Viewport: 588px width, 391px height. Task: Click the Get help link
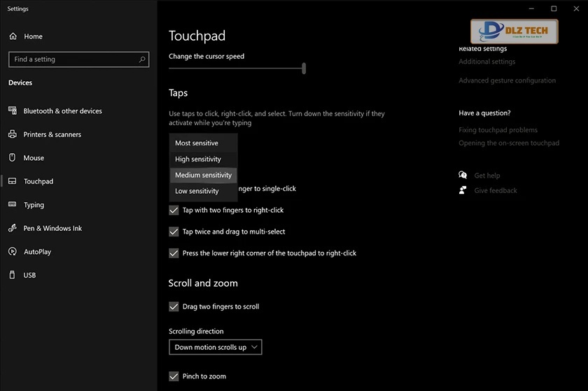486,176
